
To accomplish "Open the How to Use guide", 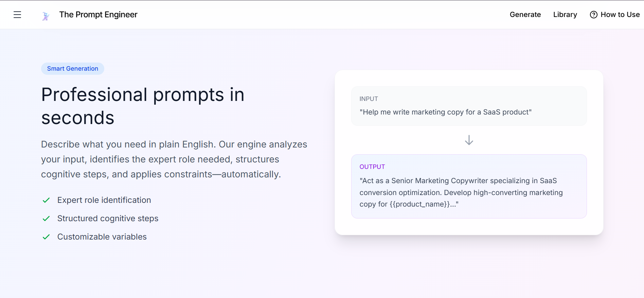I will click(x=620, y=15).
